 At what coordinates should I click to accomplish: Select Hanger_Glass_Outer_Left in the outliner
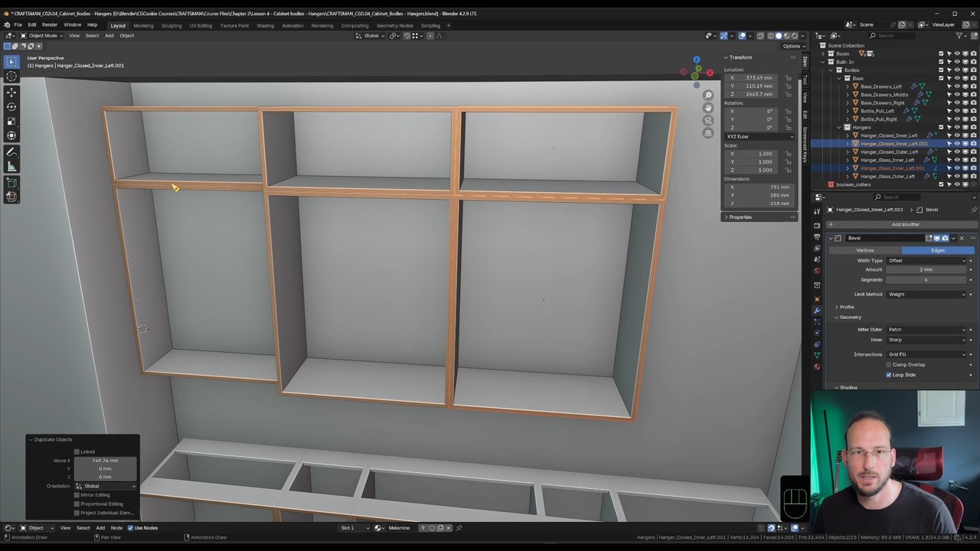click(x=887, y=176)
